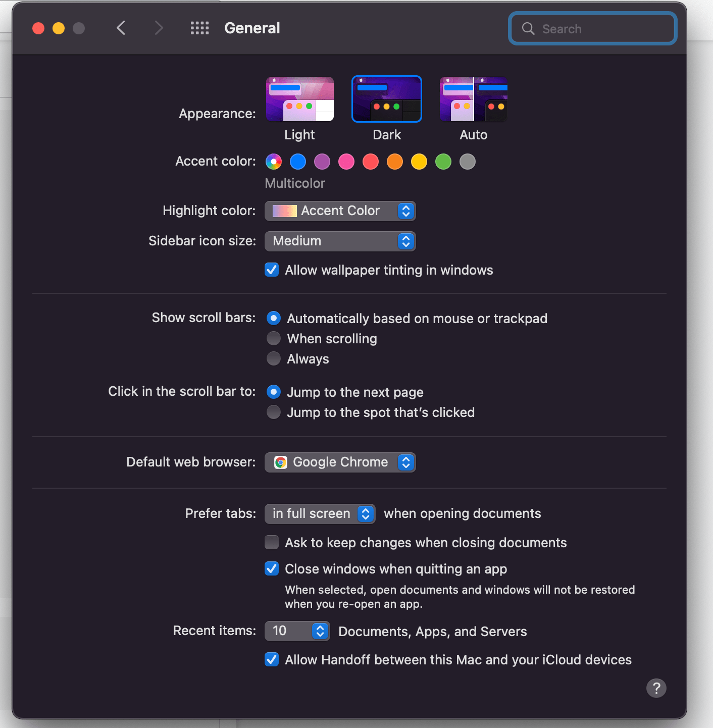Open the Help question mark

[x=656, y=688]
